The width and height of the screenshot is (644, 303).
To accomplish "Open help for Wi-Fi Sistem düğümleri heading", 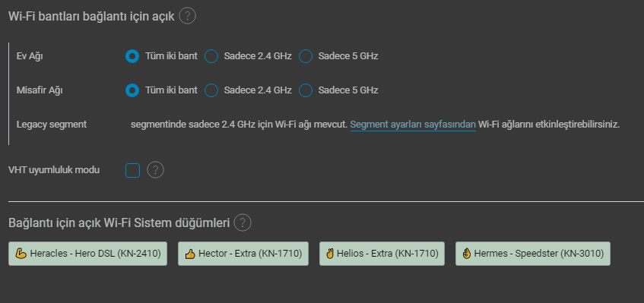I will tap(243, 223).
